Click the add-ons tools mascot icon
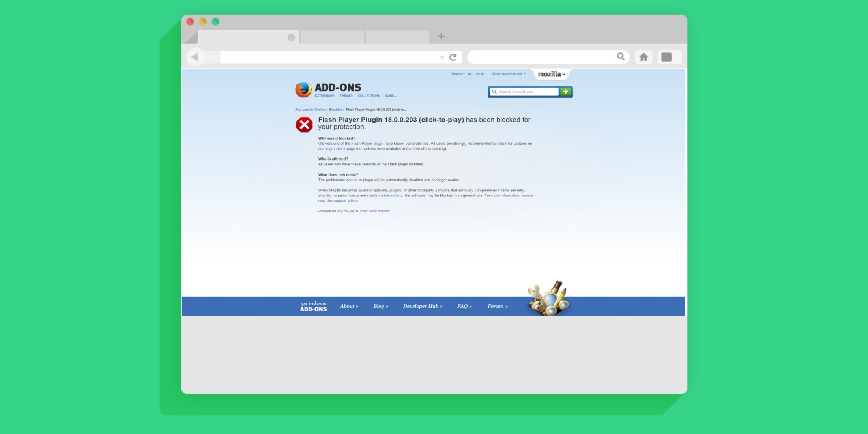Image resolution: width=868 pixels, height=434 pixels. [x=549, y=298]
